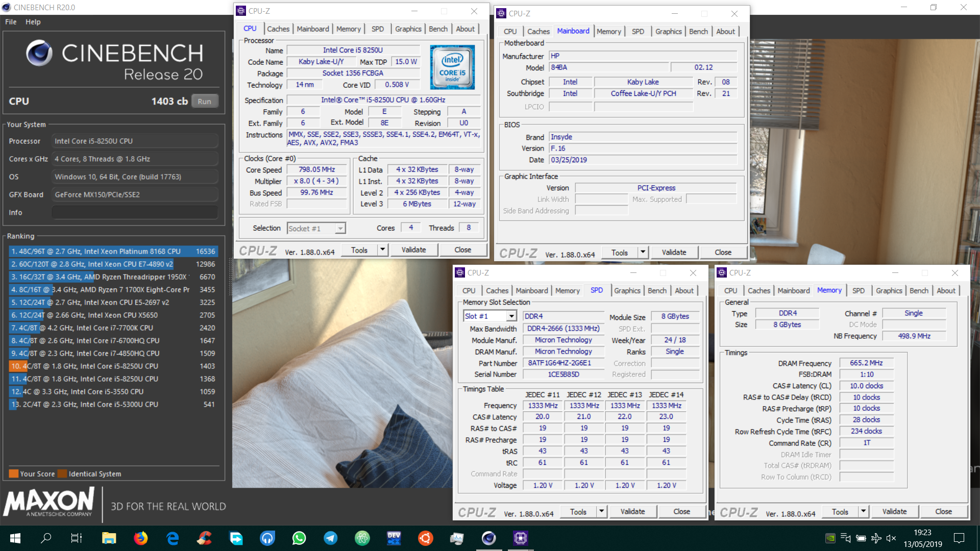Image resolution: width=980 pixels, height=551 pixels.
Task: Open File Explorer from the taskbar
Action: tap(109, 538)
